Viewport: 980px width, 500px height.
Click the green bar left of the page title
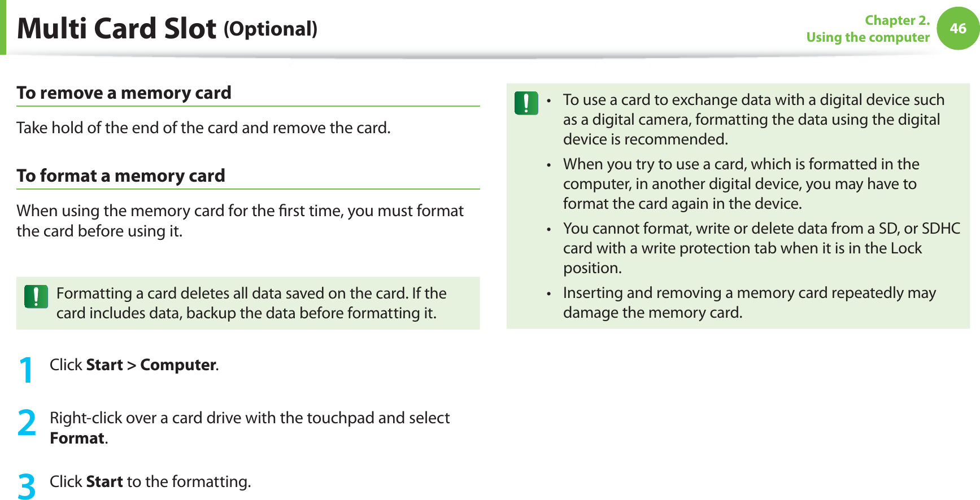(x=3, y=27)
